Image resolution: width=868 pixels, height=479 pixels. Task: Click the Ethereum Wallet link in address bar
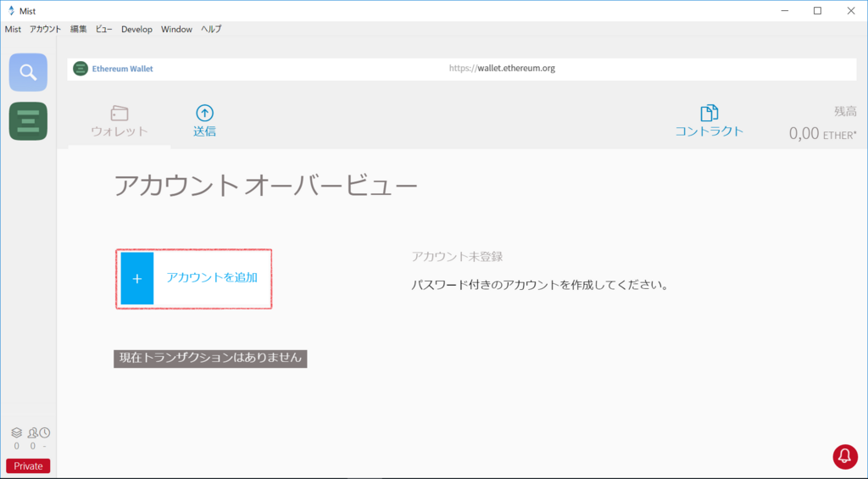pos(122,69)
